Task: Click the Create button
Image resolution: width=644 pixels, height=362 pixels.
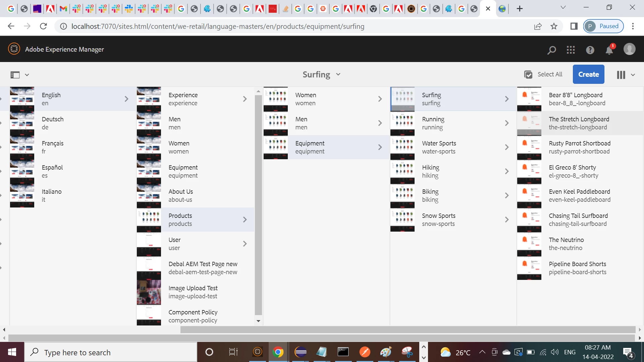Action: pos(588,74)
